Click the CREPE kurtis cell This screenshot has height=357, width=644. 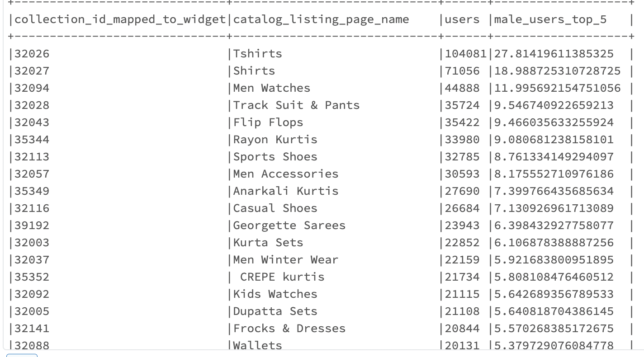pos(282,277)
